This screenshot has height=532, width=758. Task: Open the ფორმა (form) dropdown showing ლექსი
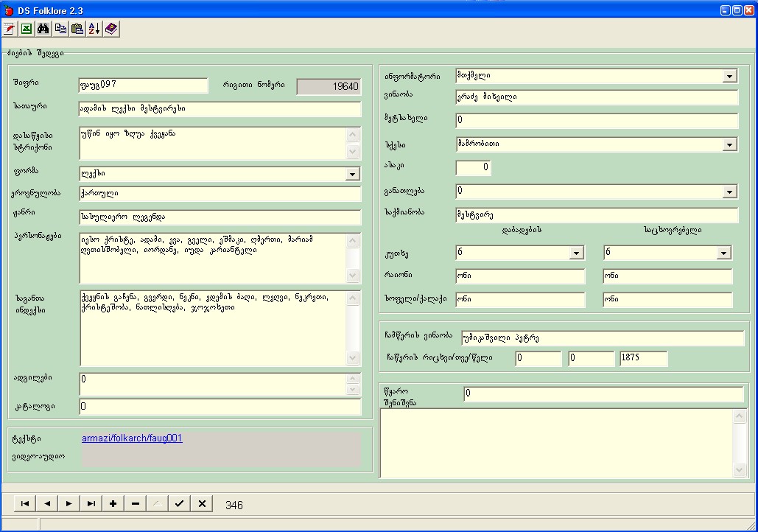(353, 174)
